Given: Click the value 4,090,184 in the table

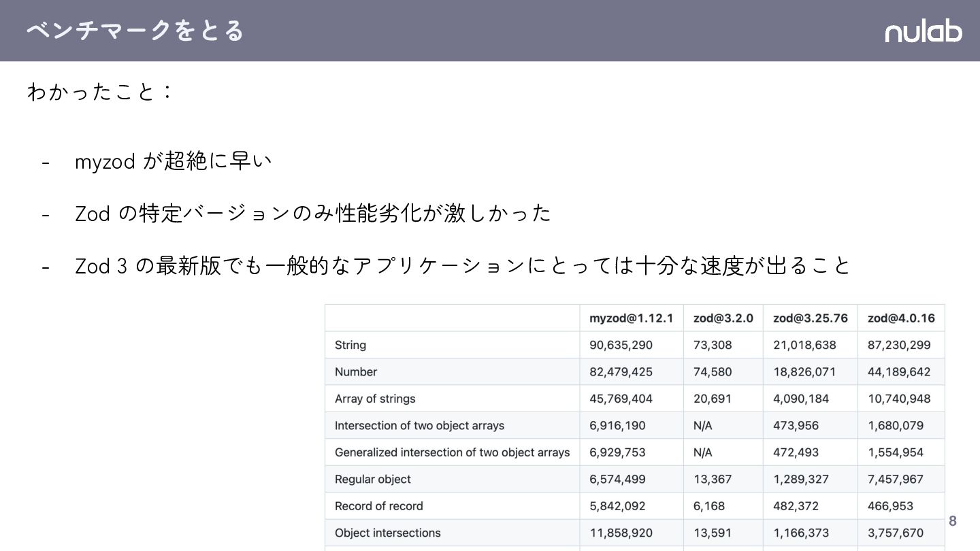Looking at the screenshot, I should [801, 399].
